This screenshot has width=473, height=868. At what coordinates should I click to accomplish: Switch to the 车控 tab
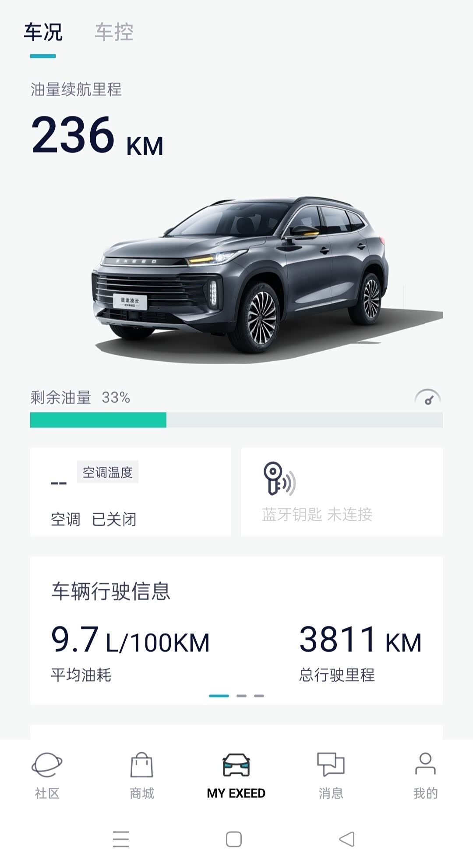pos(114,32)
